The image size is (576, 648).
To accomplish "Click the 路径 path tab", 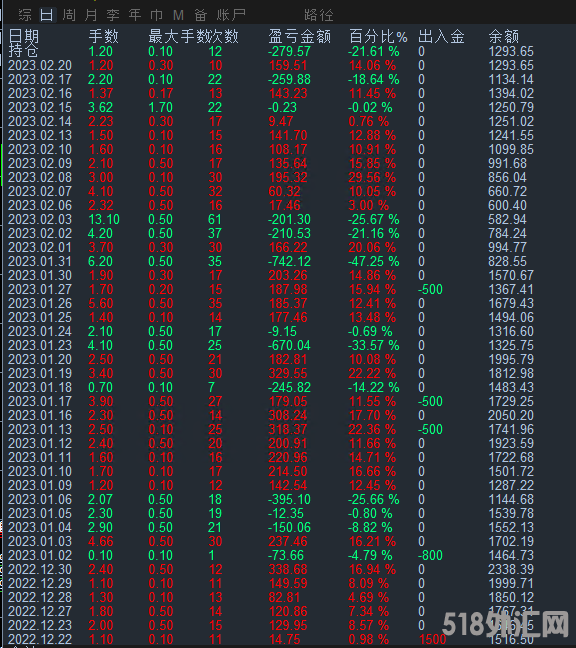I will (319, 15).
